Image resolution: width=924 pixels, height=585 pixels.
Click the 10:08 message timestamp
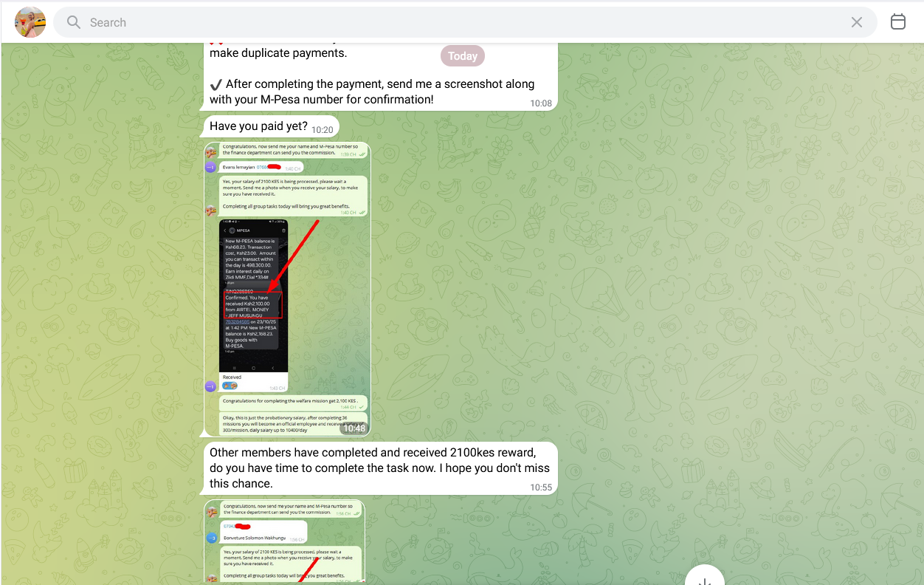[x=540, y=103]
